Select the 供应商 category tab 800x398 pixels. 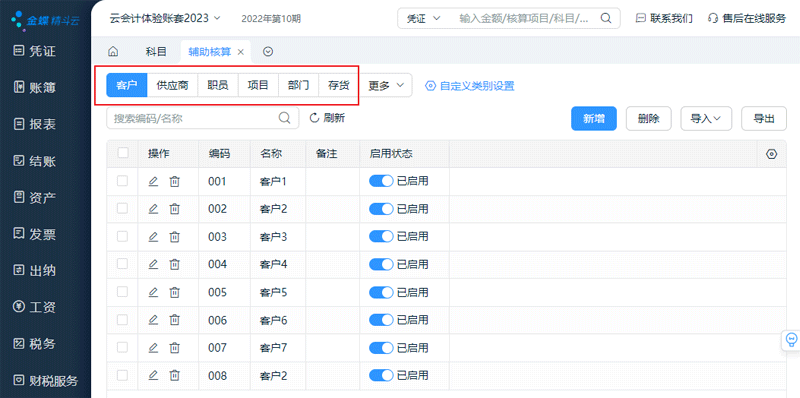pyautogui.click(x=172, y=86)
